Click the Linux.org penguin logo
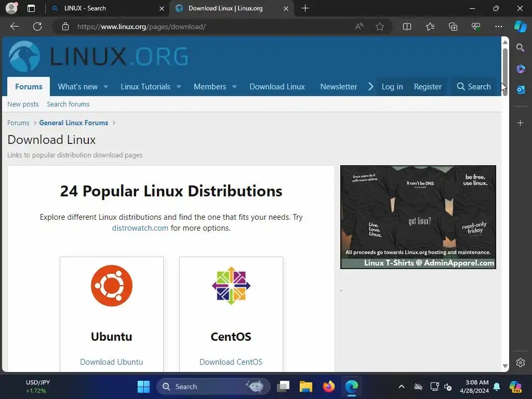Screen dimensions: 532x399 (24, 56)
